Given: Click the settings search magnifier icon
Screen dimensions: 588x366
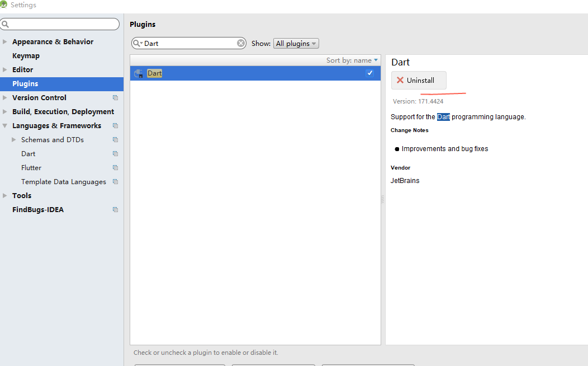Looking at the screenshot, I should (x=5, y=25).
